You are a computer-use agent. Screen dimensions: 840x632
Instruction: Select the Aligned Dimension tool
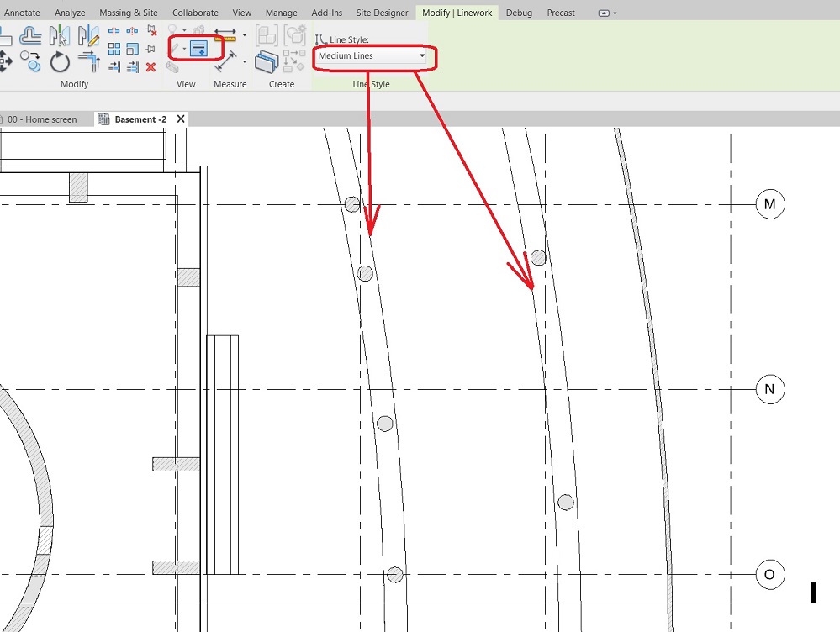225,32
